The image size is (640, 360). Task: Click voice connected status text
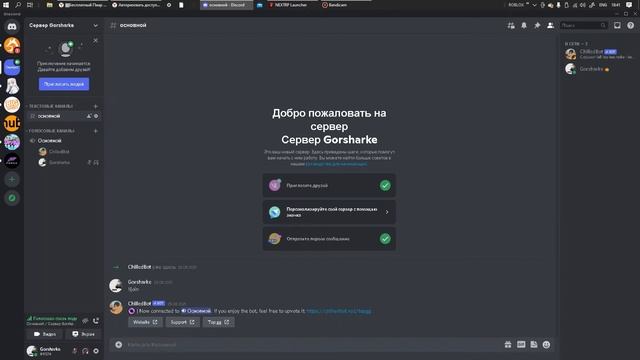[54, 318]
